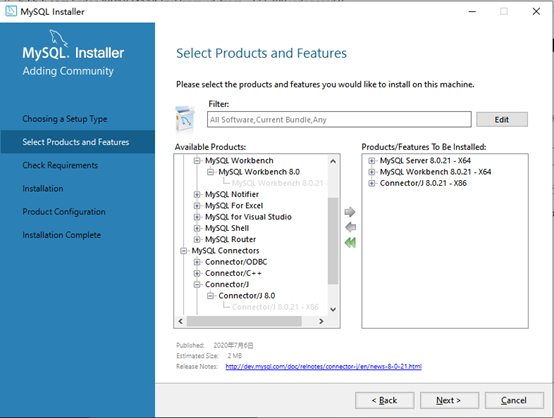Expand MySQL Workbench 8.0.21 - X64 features
The image size is (554, 418).
point(371,172)
